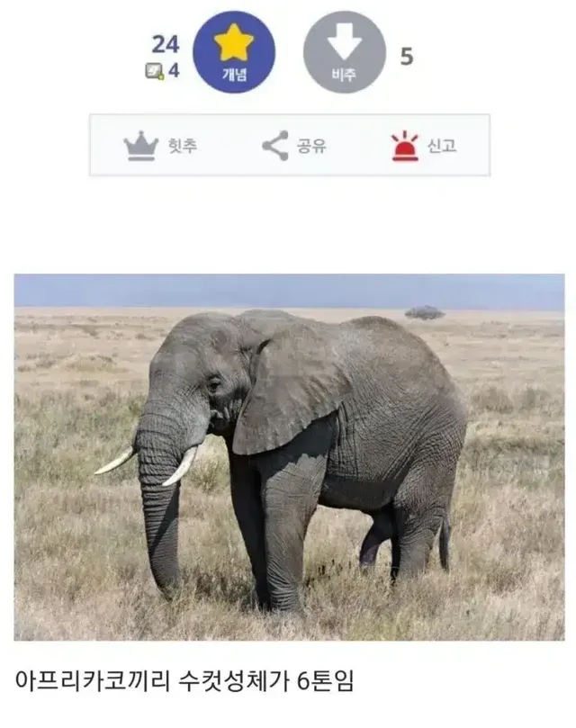Click the fixed-recommend count 4

click(x=174, y=70)
